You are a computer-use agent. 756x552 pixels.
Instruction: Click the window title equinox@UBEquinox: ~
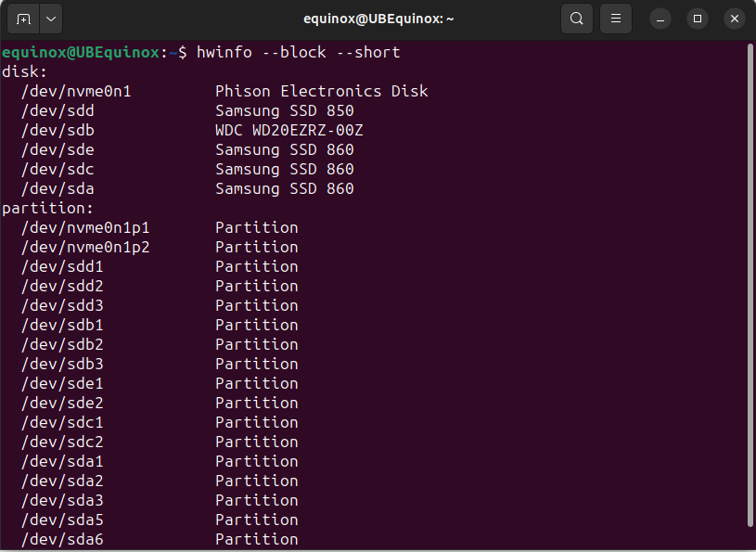click(x=378, y=19)
